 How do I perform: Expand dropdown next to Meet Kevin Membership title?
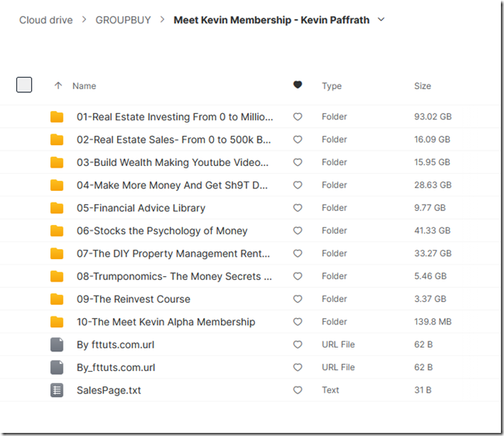pyautogui.click(x=381, y=19)
